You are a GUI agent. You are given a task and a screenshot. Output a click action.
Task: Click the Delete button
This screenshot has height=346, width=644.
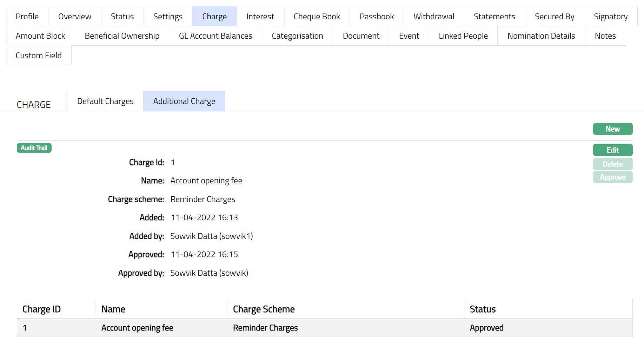tap(612, 164)
